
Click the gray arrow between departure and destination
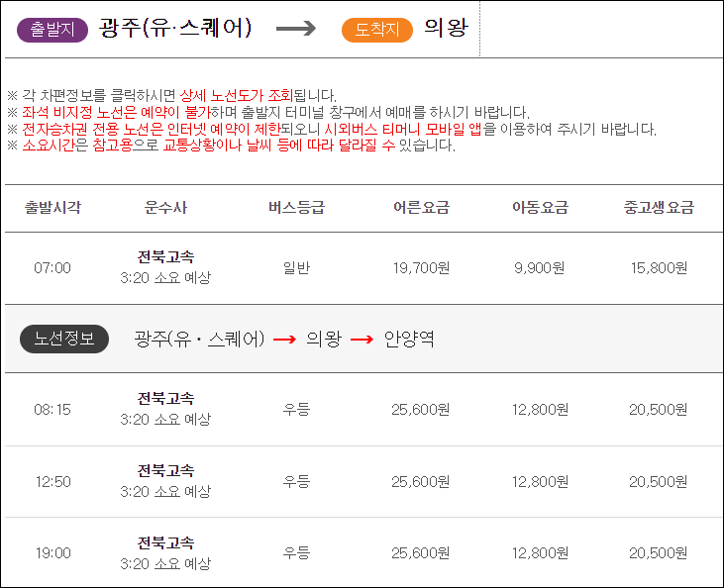(296, 29)
